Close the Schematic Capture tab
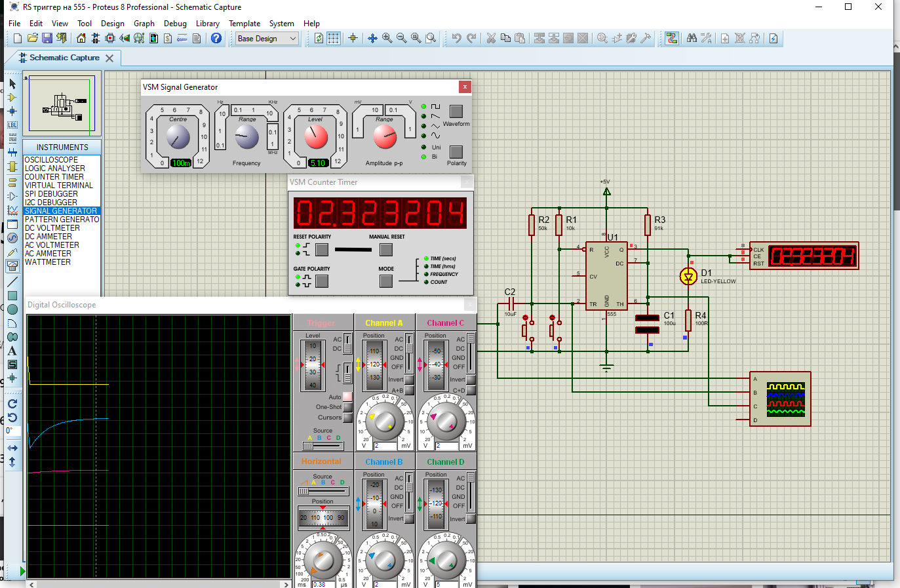 point(109,58)
